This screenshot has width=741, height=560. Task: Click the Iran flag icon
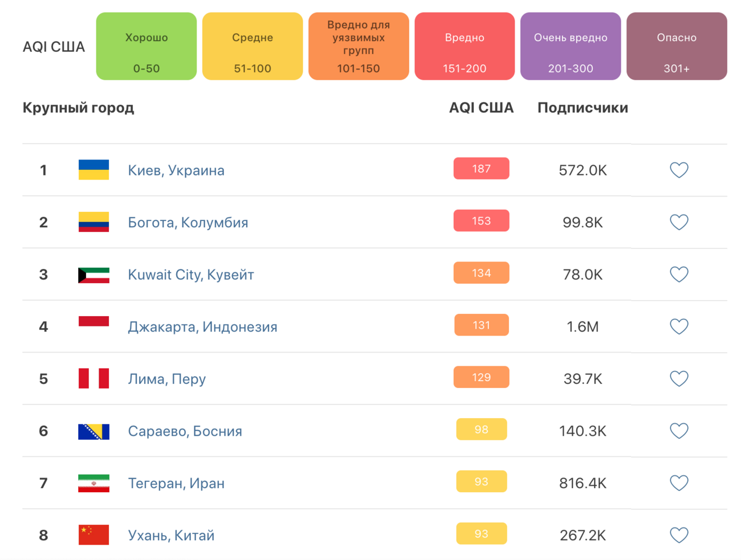(x=93, y=483)
